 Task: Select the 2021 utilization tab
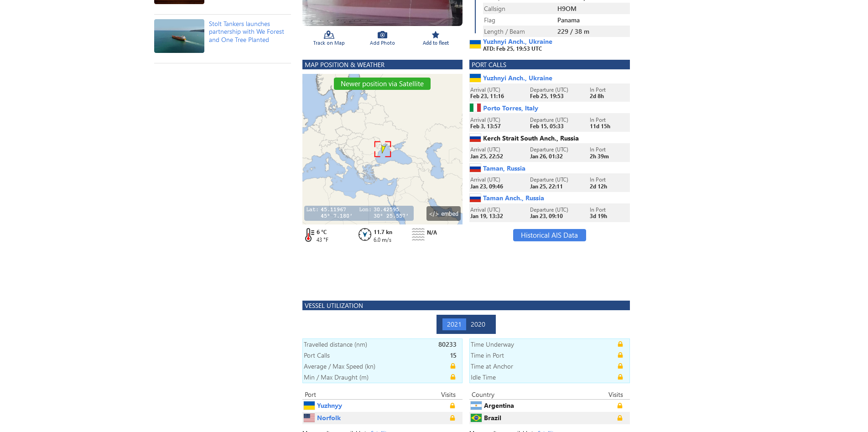(x=454, y=324)
